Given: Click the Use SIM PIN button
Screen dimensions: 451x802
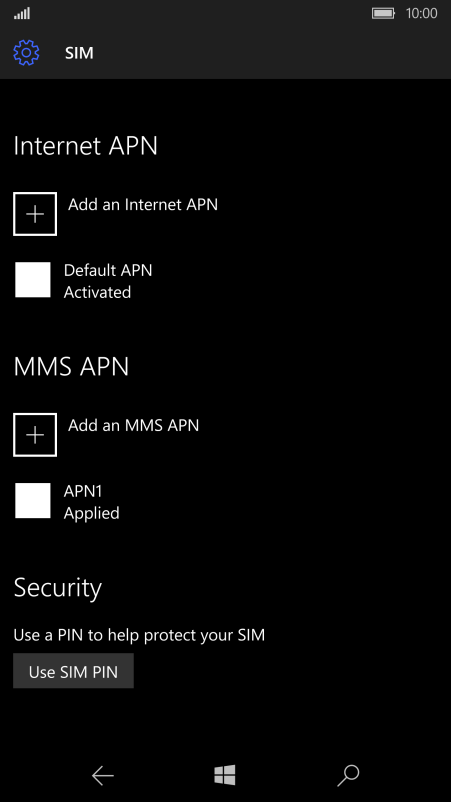Looking at the screenshot, I should pyautogui.click(x=73, y=671).
